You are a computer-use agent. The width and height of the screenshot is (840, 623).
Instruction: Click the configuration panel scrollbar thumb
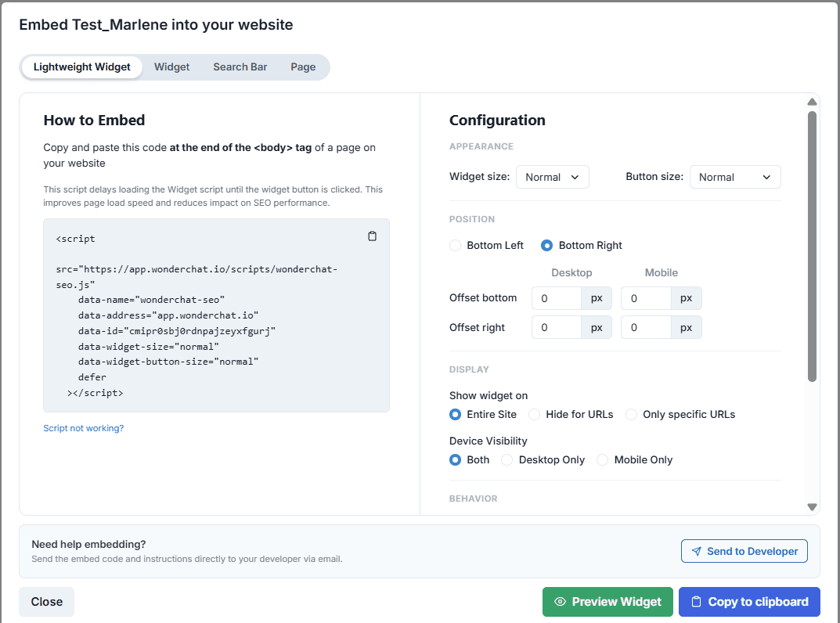813,247
